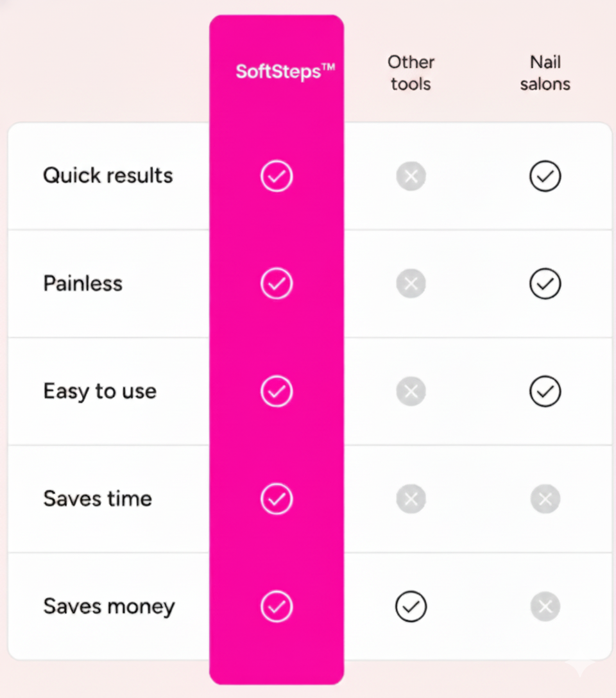
Task: Click SoftSteps checkmark in Painless row
Action: click(x=277, y=284)
